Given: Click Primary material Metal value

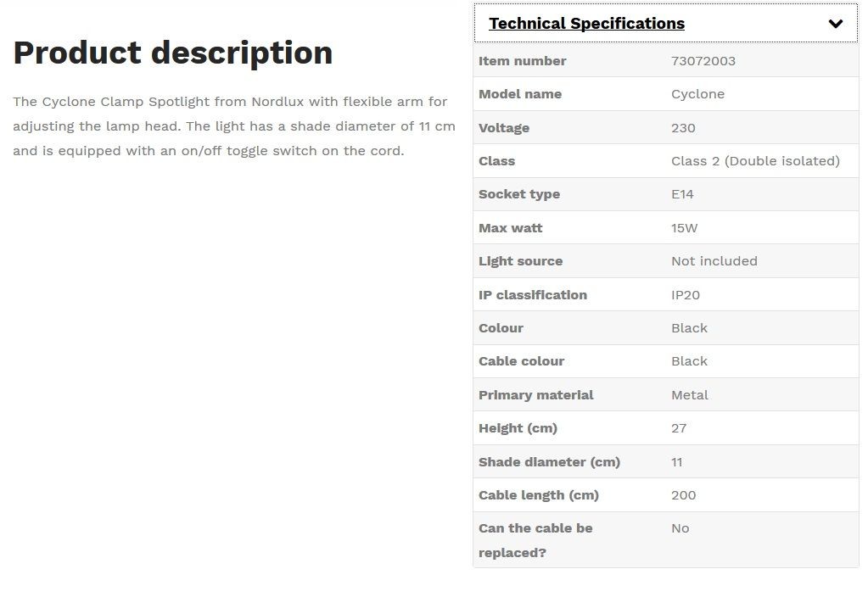Looking at the screenshot, I should pyautogui.click(x=689, y=395).
